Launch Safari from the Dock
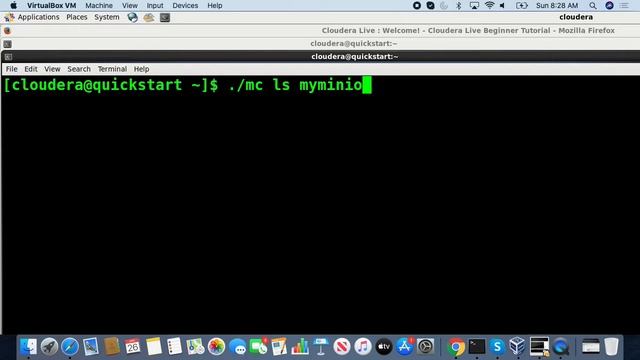This screenshot has height=360, width=640. (x=70, y=347)
